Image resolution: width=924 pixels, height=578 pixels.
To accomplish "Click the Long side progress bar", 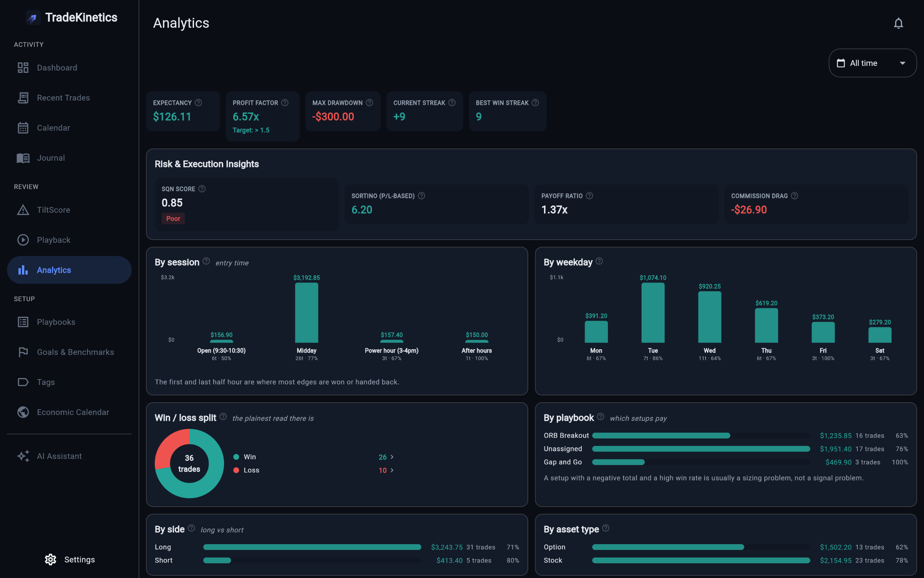I will [x=312, y=547].
